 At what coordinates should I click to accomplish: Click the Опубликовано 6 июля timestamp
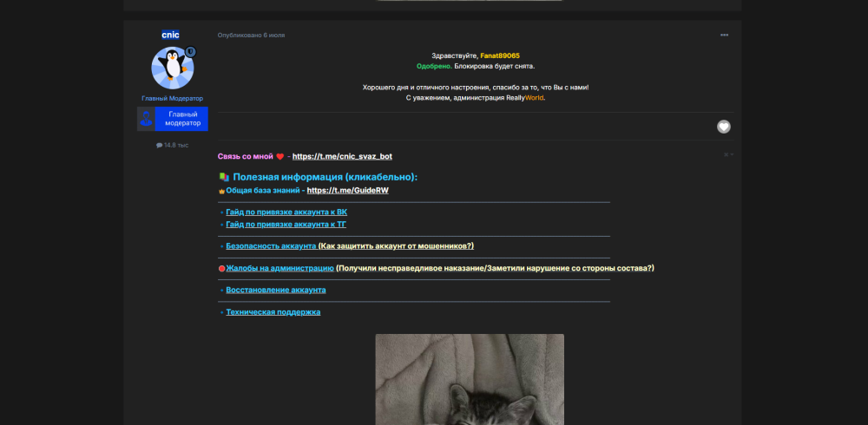click(x=252, y=35)
